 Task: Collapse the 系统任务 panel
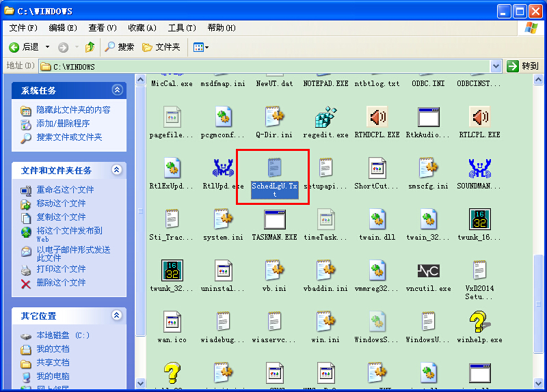click(x=117, y=90)
